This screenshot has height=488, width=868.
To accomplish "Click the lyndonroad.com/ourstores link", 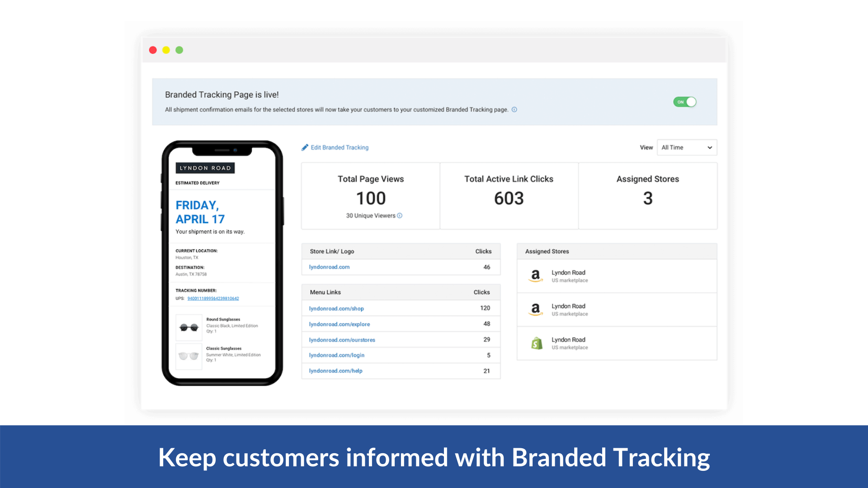I will click(342, 340).
